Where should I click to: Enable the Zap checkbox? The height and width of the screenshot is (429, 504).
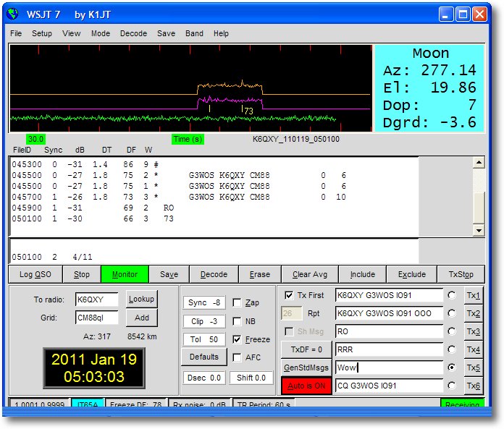[x=237, y=303]
